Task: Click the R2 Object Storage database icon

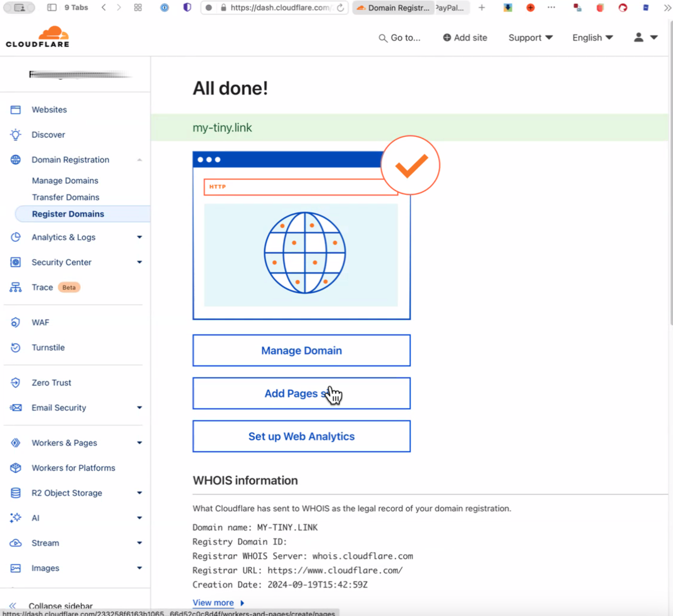Action: coord(16,493)
